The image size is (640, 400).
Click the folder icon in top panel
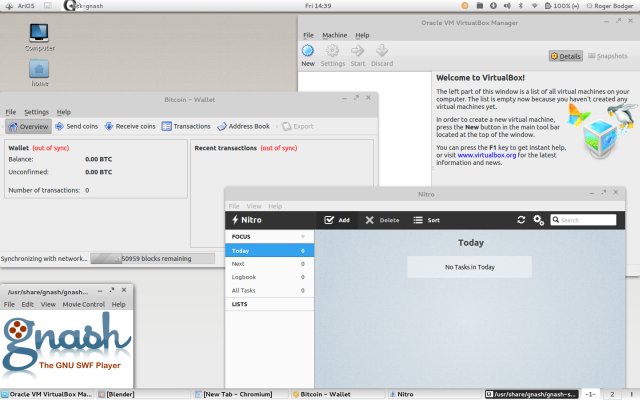coord(480,6)
